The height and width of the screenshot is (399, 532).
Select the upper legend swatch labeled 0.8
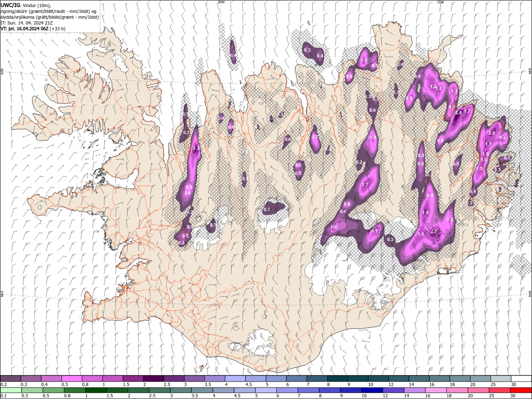92,379
